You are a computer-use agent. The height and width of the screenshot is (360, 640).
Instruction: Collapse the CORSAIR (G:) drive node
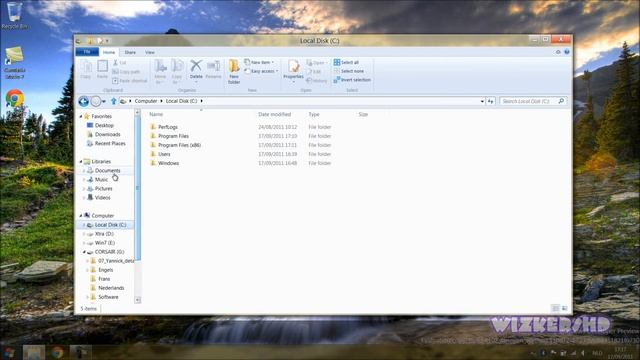[84, 252]
